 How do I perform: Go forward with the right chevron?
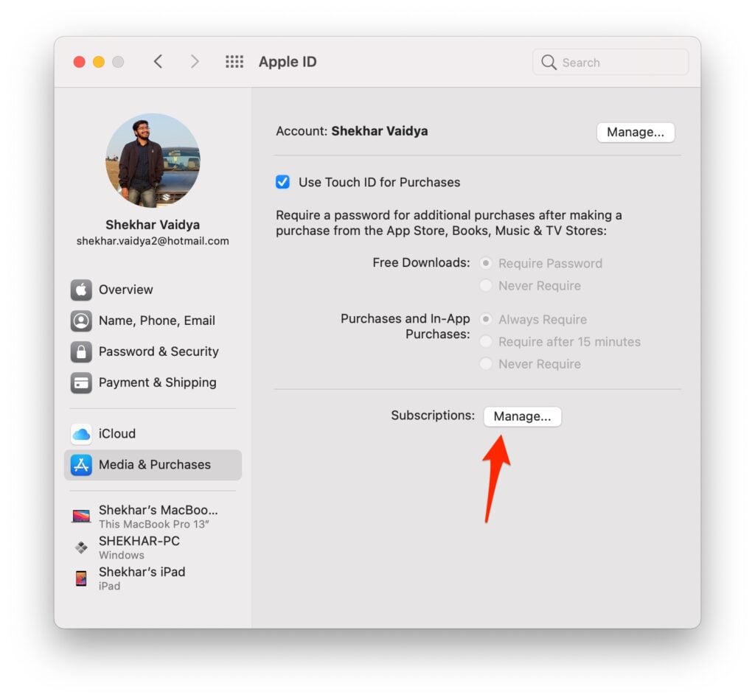point(194,62)
